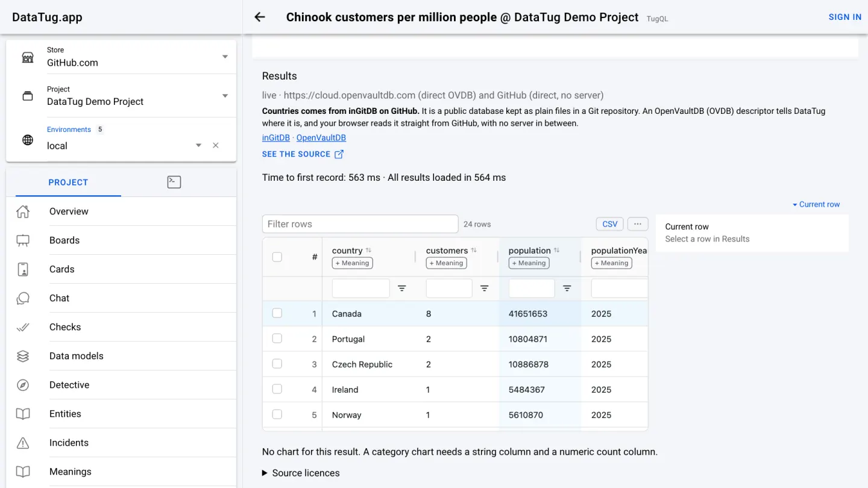Open the country column filter menu icon

(402, 289)
